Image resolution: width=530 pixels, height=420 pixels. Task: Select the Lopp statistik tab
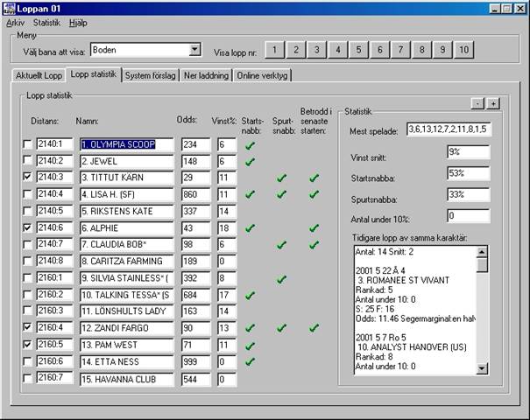(93, 74)
